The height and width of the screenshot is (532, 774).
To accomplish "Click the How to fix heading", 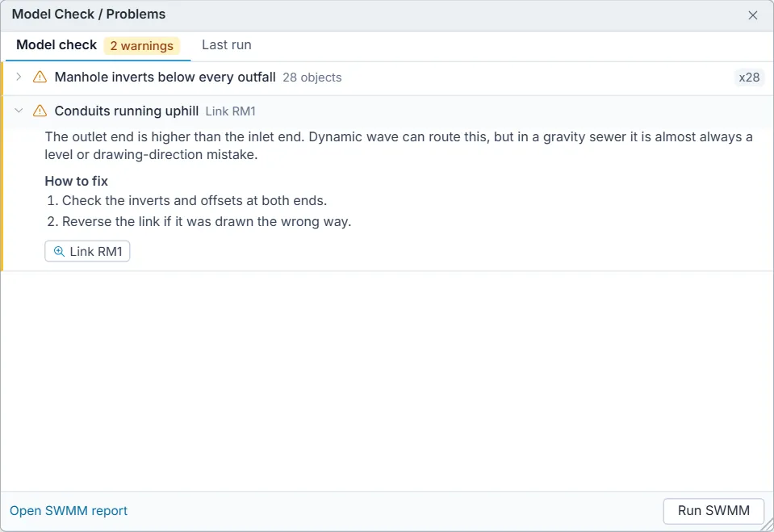I will point(77,182).
